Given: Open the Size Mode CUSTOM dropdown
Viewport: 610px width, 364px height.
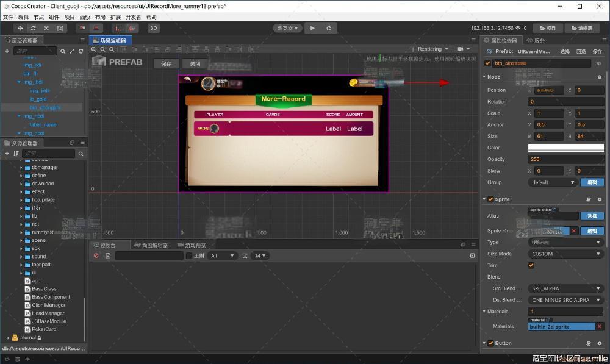Looking at the screenshot, I should (565, 254).
